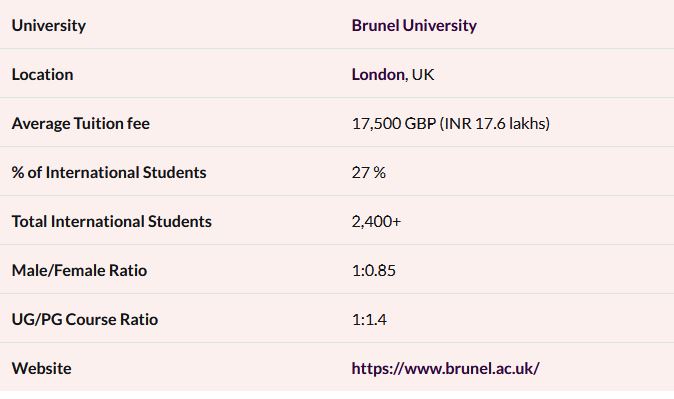Click the 2,400+ students value
Viewport: 674px width, 399px height.
(376, 221)
